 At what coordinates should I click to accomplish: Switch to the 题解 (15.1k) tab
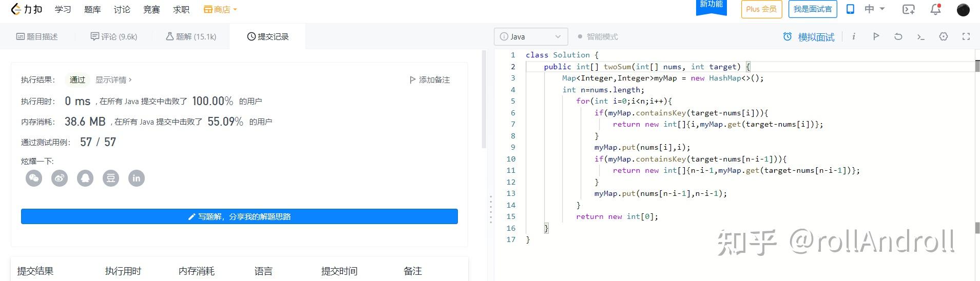[x=191, y=36]
